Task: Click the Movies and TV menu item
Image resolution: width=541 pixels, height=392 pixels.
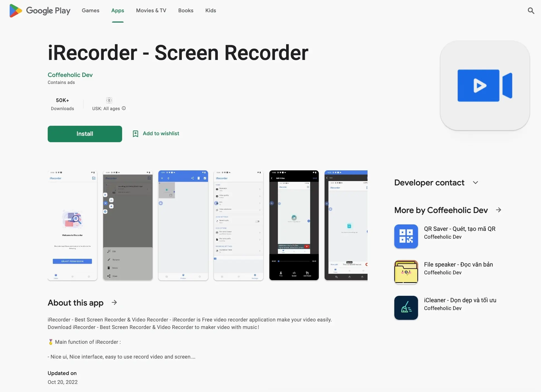Action: [151, 11]
